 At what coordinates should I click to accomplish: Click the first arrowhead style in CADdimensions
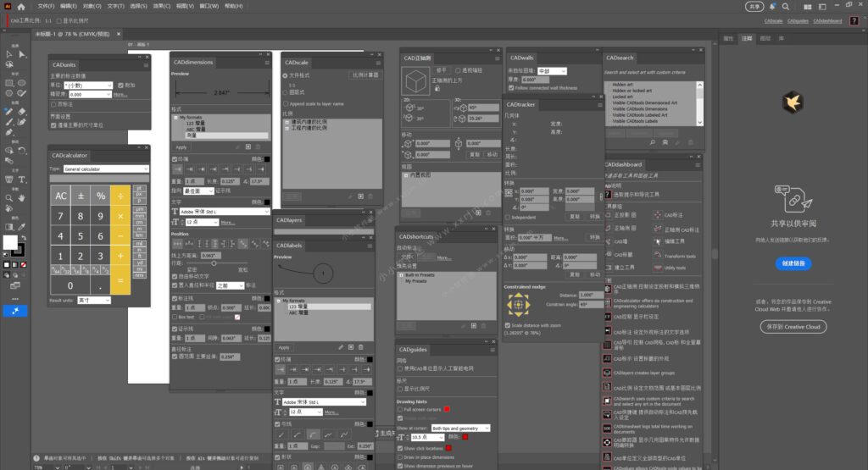(178, 169)
